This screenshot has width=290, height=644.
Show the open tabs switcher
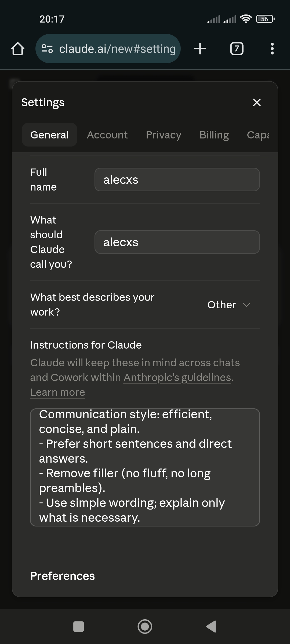[x=237, y=49]
